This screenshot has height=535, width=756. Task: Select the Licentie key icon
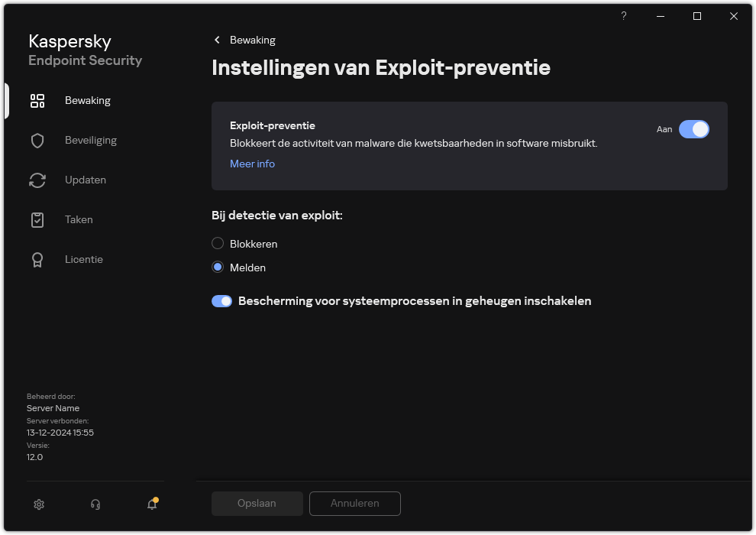click(x=37, y=259)
